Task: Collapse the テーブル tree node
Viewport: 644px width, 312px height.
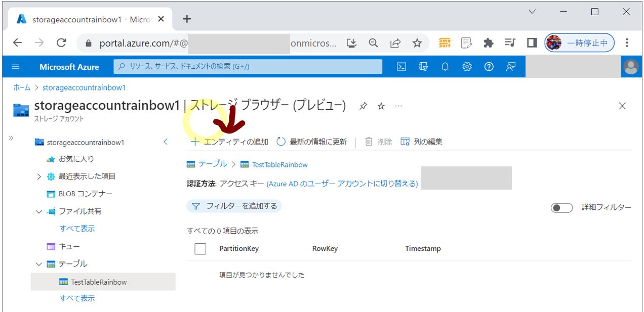Action: coord(39,264)
